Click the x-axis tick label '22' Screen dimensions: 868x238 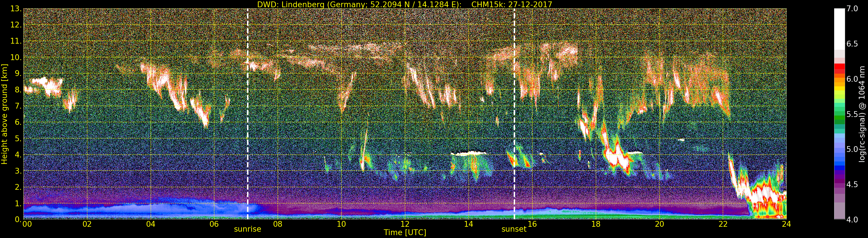coord(723,224)
